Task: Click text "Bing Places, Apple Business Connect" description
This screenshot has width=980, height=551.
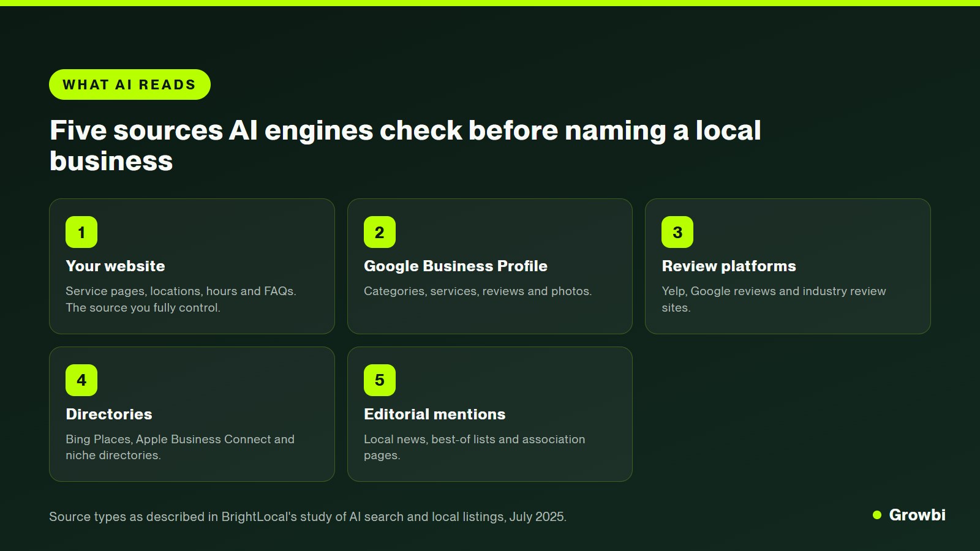Action: tap(180, 447)
